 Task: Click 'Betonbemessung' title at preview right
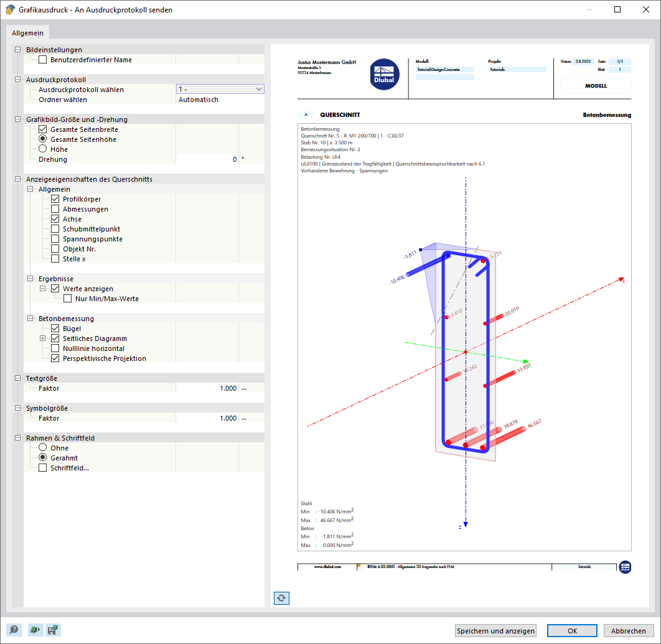(607, 114)
